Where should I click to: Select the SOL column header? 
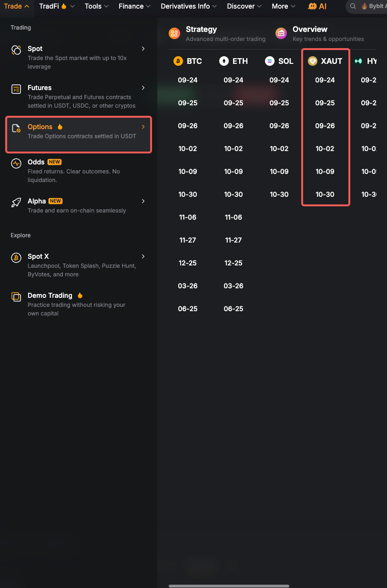(279, 61)
